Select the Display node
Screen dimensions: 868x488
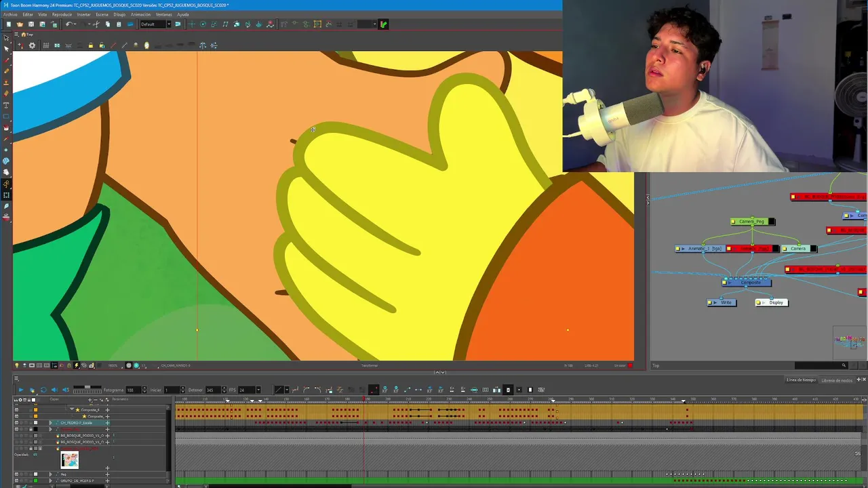(772, 302)
